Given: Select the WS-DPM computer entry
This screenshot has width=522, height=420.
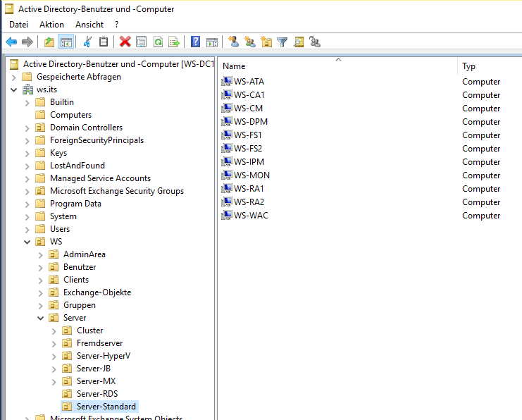Looking at the screenshot, I should 250,122.
